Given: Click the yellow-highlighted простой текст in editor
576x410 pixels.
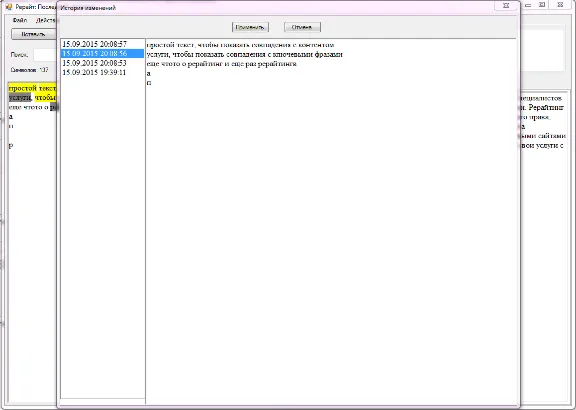Looking at the screenshot, I should point(32,88).
